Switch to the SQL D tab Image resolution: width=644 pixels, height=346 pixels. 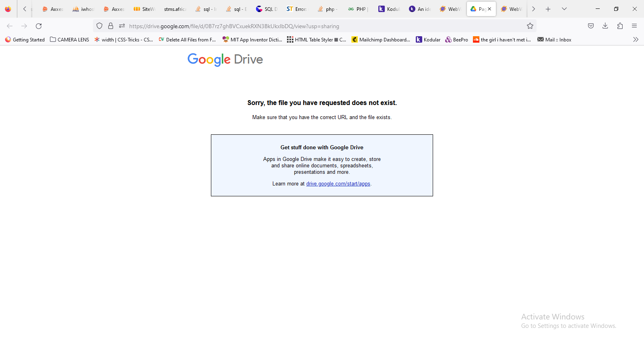[x=267, y=9]
